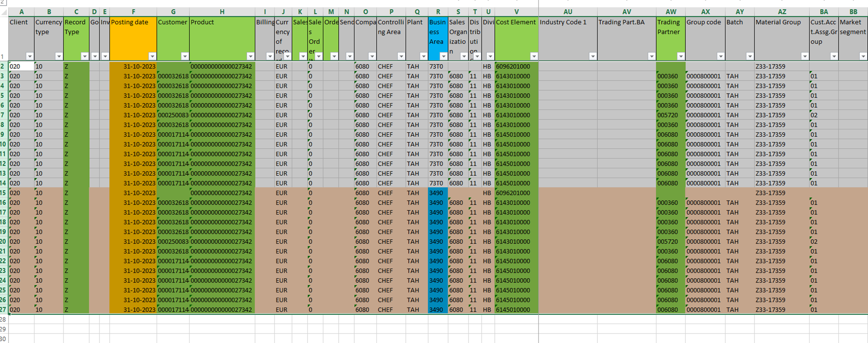The height and width of the screenshot is (343, 868).
Task: Select column AW header
Action: click(670, 12)
